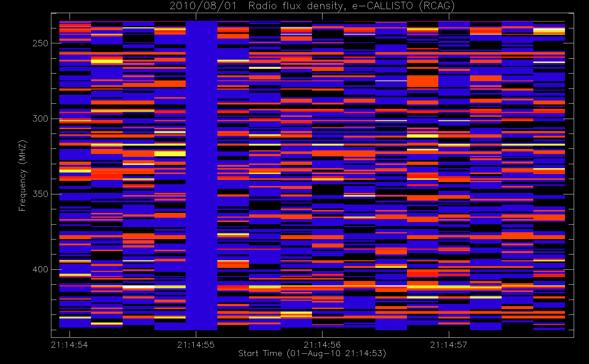Click the 21:14:54 time tick label
The height and width of the screenshot is (364, 589).
[x=70, y=345]
